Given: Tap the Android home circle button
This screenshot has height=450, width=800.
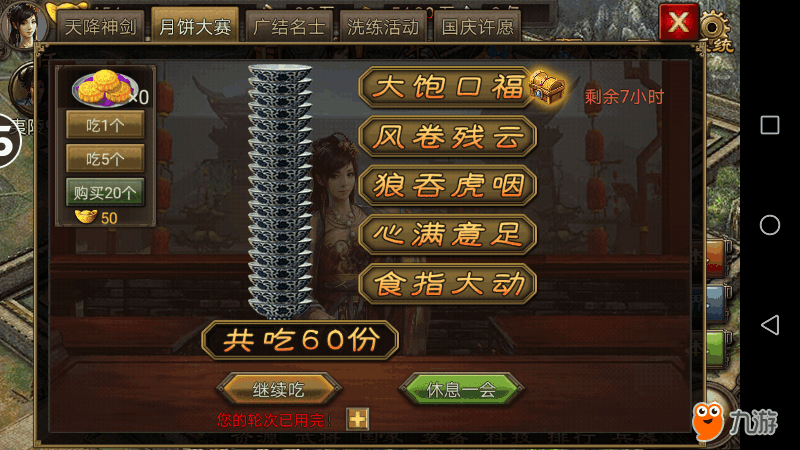Looking at the screenshot, I should click(x=769, y=225).
